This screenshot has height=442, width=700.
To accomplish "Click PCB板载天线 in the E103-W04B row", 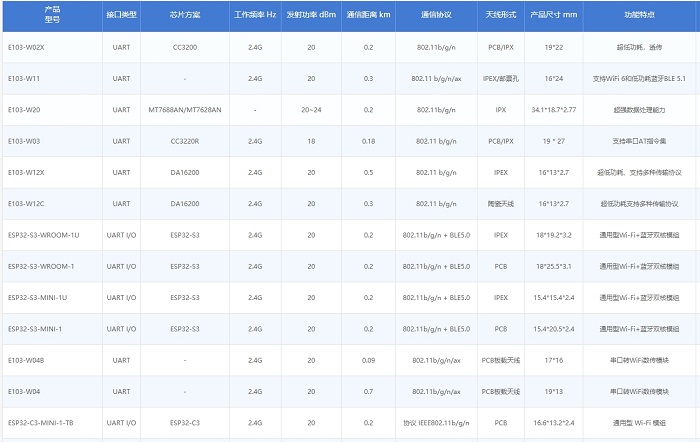I will point(501,360).
